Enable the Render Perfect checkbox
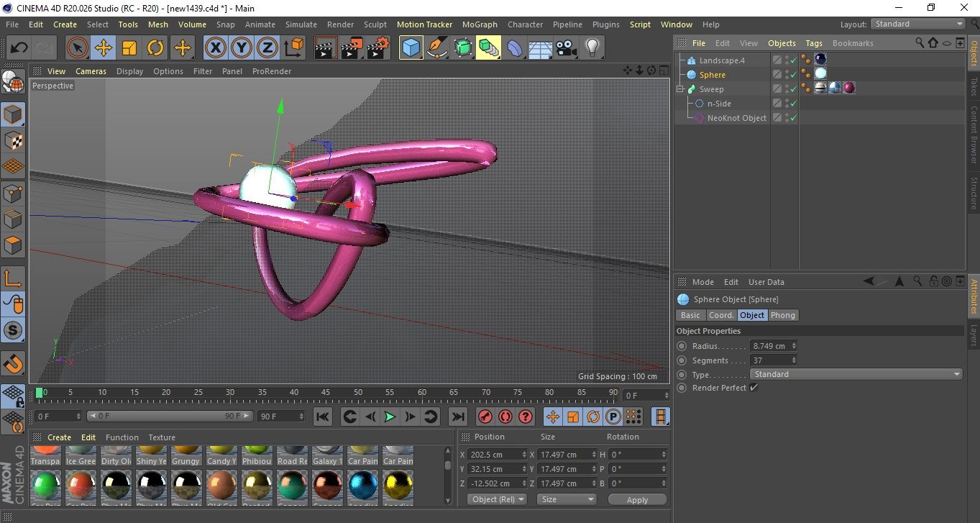Viewport: 980px width, 523px height. [754, 388]
